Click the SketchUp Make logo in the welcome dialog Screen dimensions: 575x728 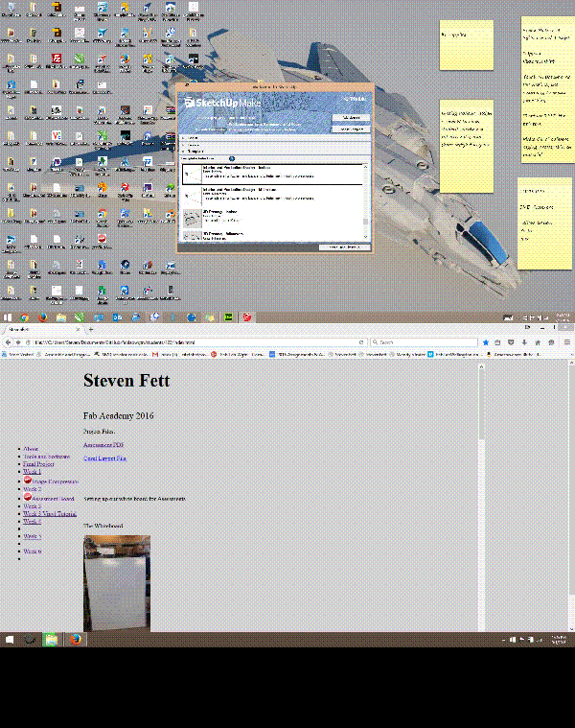tap(222, 102)
